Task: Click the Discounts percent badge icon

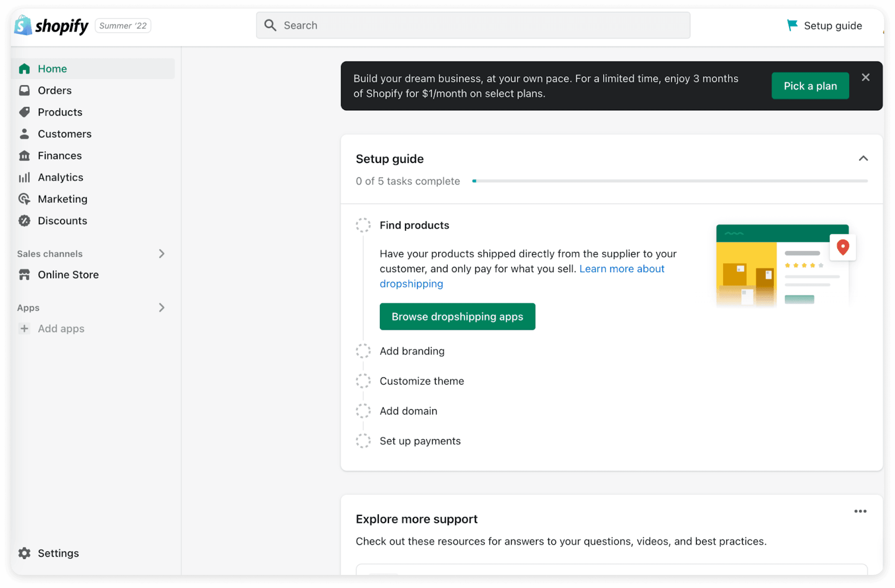Action: (25, 221)
